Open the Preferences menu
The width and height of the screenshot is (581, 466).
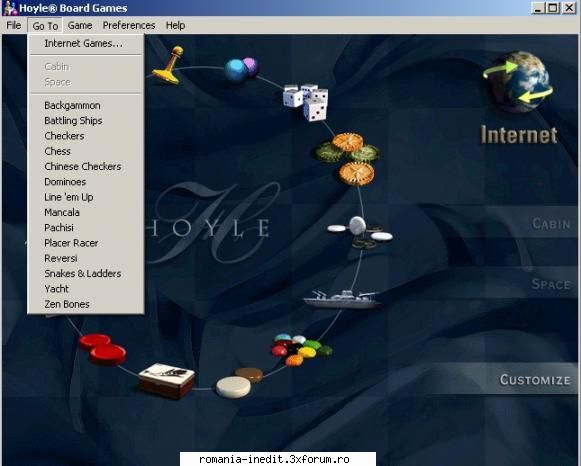click(x=129, y=26)
